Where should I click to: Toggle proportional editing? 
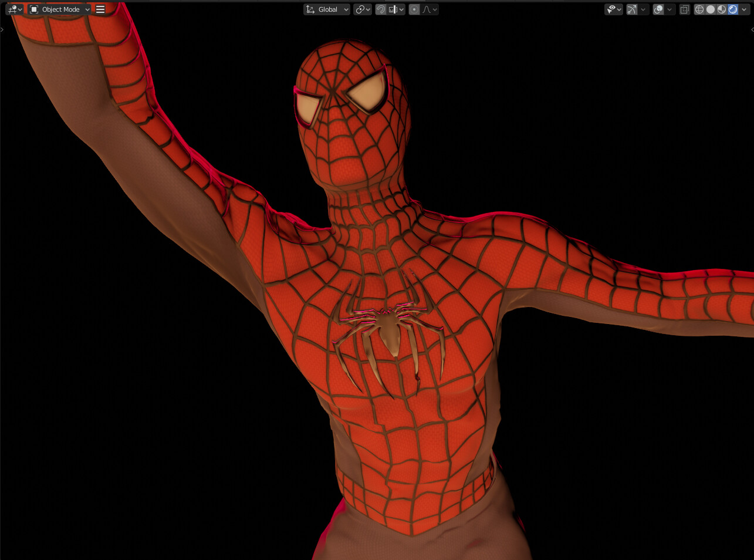click(414, 9)
